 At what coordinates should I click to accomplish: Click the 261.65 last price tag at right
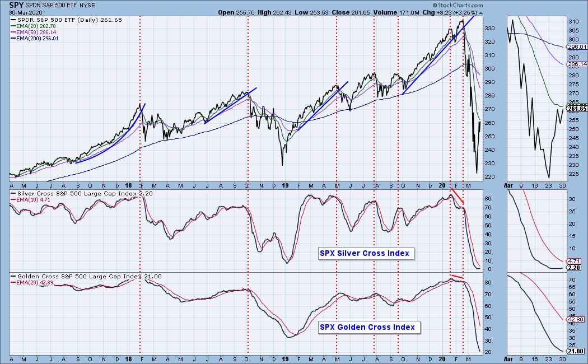tap(577, 109)
